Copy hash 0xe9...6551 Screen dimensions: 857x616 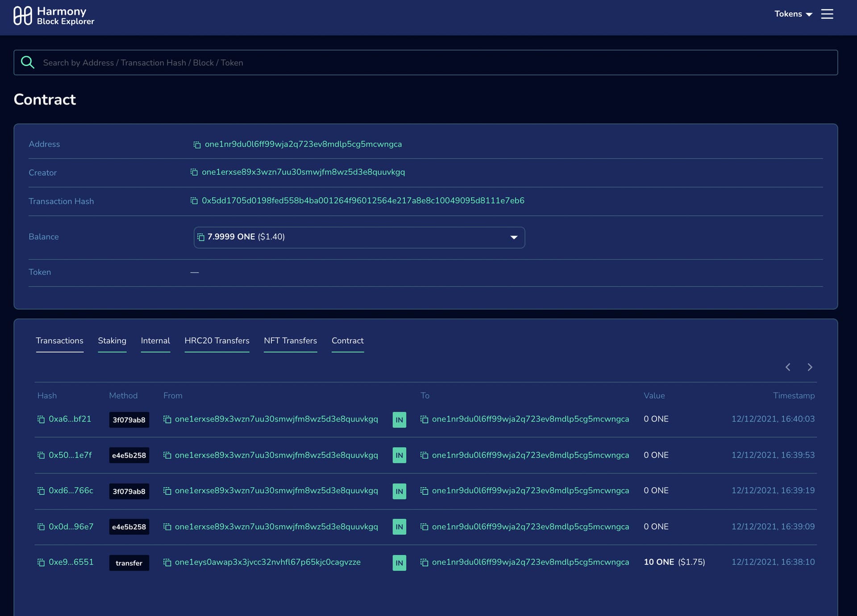[41, 562]
